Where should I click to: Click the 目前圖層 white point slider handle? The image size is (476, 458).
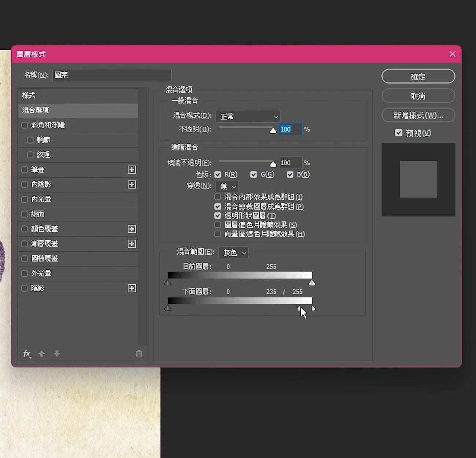(312, 282)
